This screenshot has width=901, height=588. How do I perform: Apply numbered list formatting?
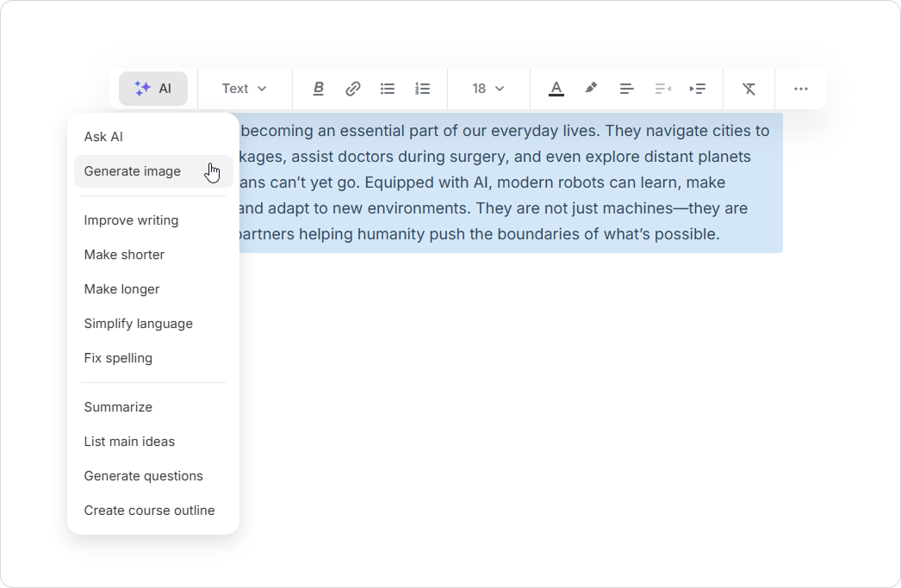click(422, 89)
